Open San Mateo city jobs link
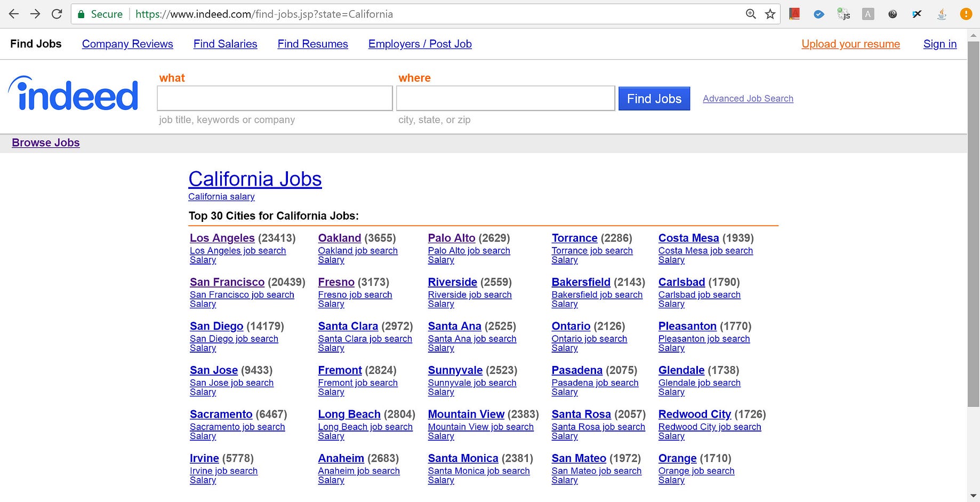 [x=579, y=458]
